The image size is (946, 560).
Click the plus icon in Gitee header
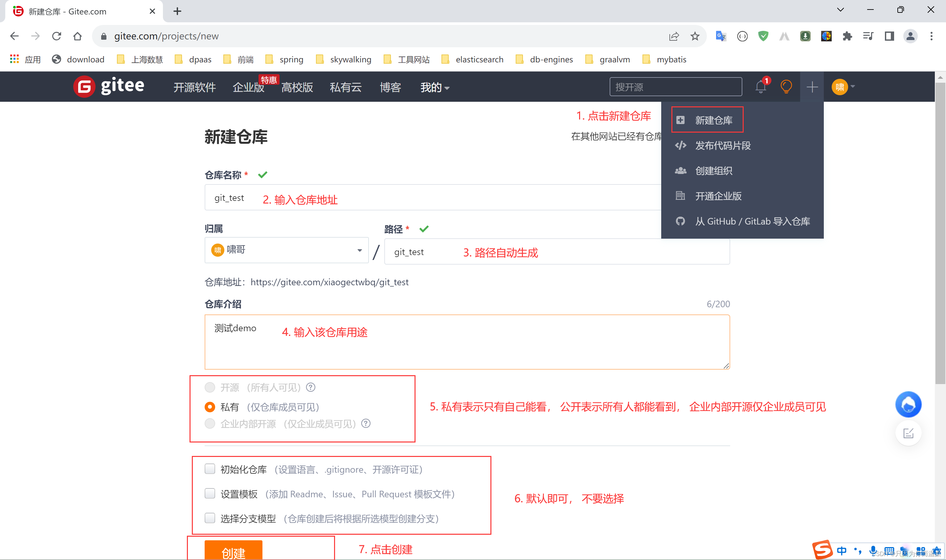(812, 87)
